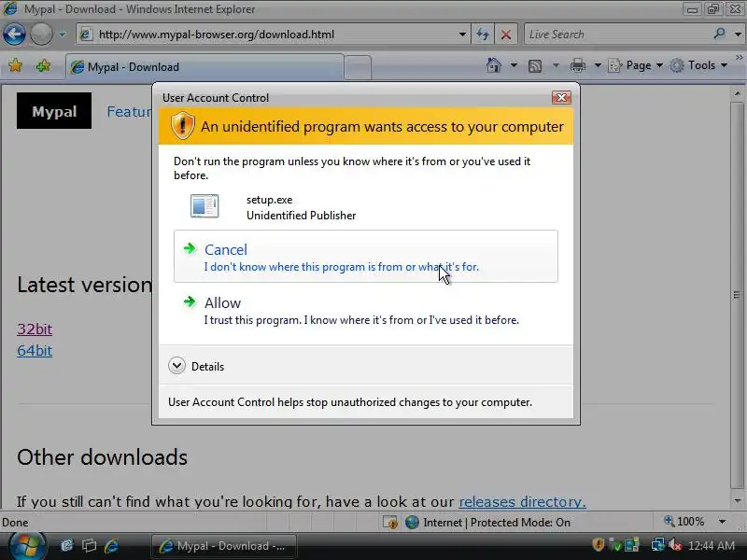The height and width of the screenshot is (560, 747).
Task: Click the Unidentified Publisher text
Action: (301, 216)
